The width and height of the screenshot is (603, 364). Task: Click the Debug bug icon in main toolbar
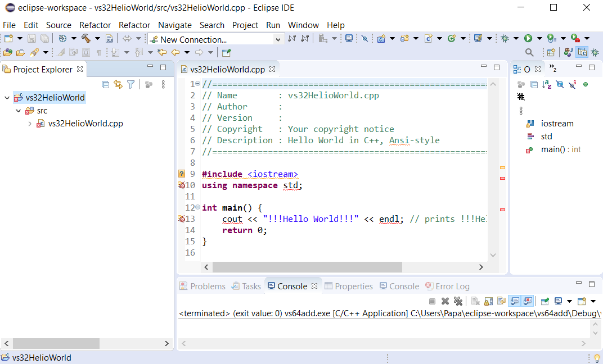[x=505, y=38]
